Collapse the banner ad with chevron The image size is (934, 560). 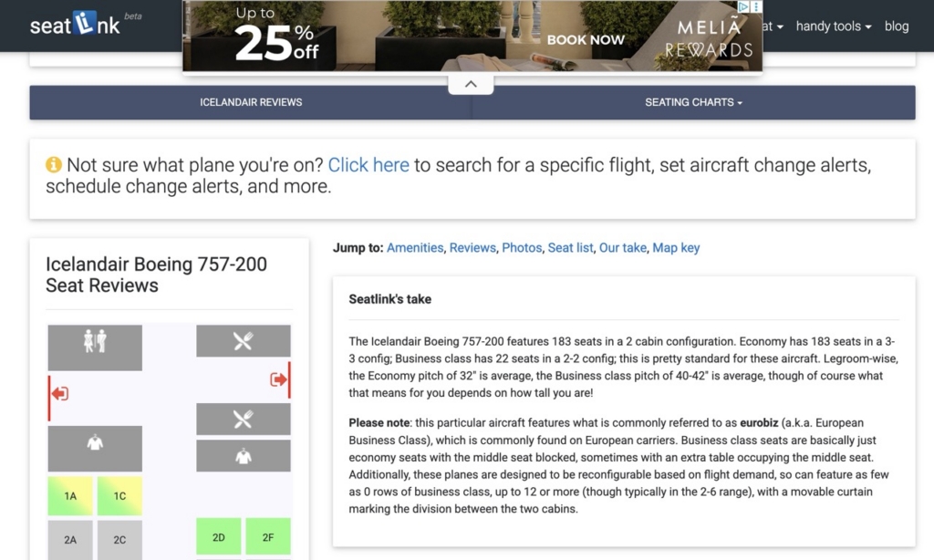(471, 84)
